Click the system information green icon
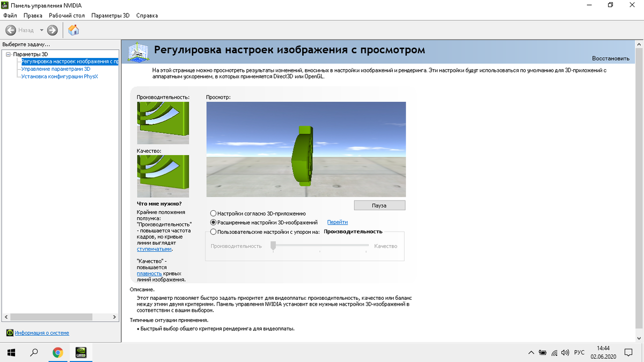 pyautogui.click(x=9, y=333)
